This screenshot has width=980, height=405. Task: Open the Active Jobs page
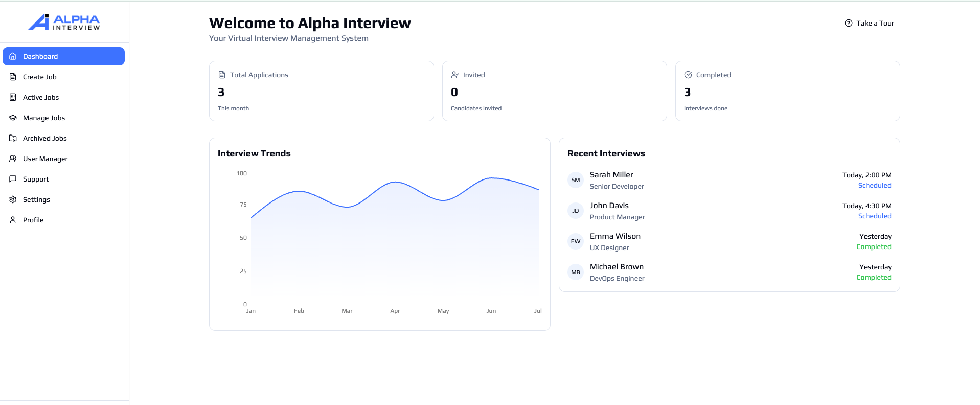(41, 97)
